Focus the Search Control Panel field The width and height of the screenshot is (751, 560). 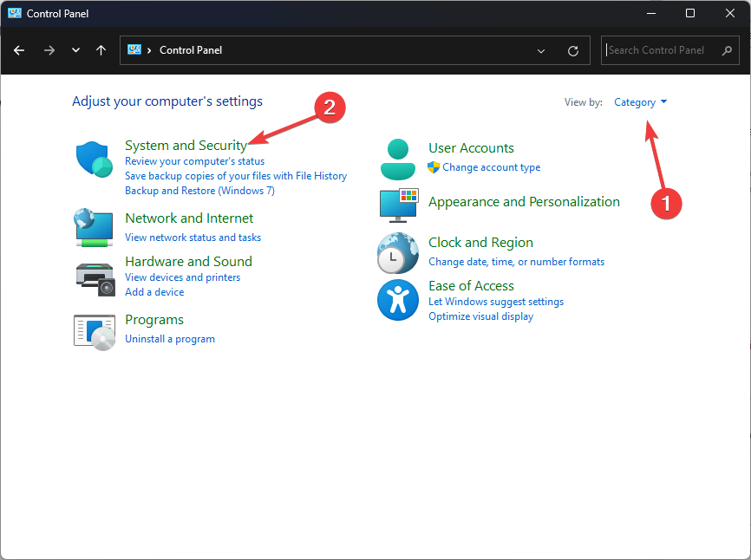662,50
